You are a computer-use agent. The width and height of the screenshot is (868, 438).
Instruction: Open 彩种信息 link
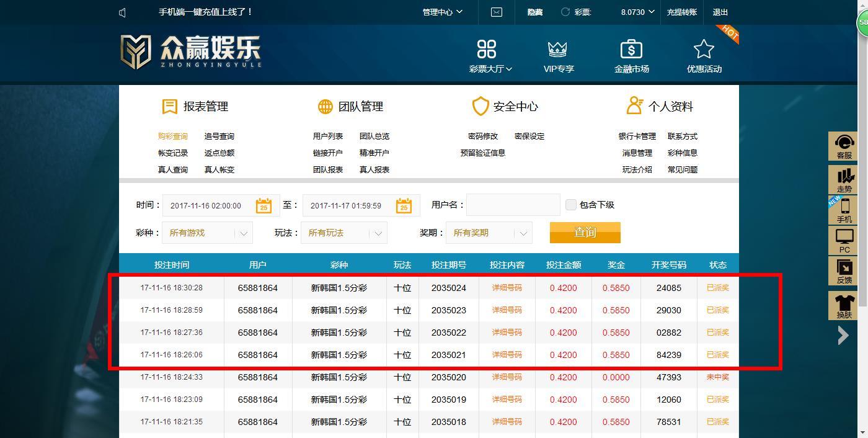[683, 153]
